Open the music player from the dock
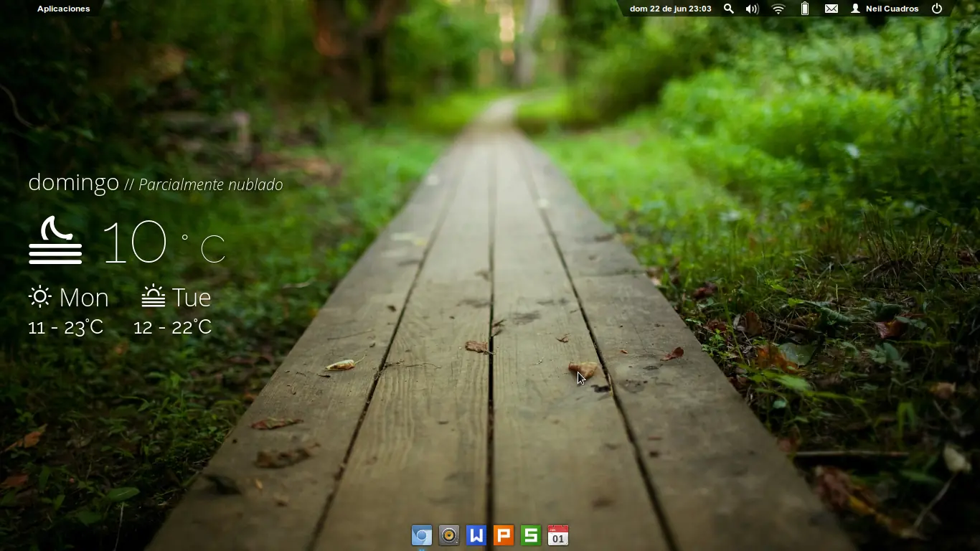The width and height of the screenshot is (980, 551). [448, 534]
